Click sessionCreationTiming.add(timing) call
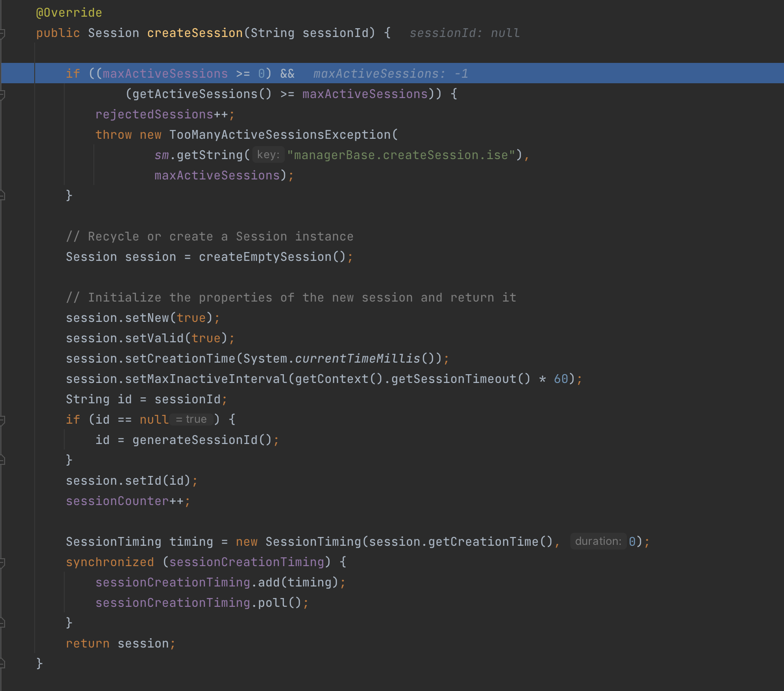This screenshot has width=784, height=691. pyautogui.click(x=217, y=583)
